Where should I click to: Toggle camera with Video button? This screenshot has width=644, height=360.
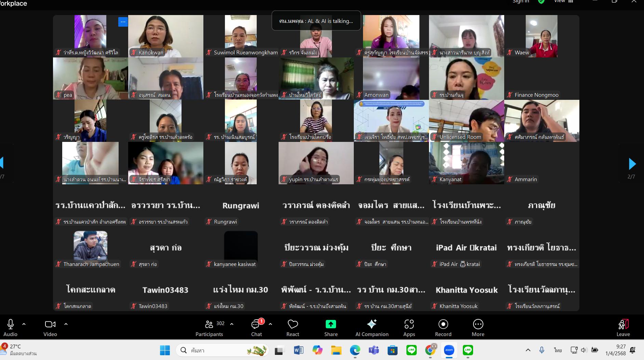pos(50,328)
